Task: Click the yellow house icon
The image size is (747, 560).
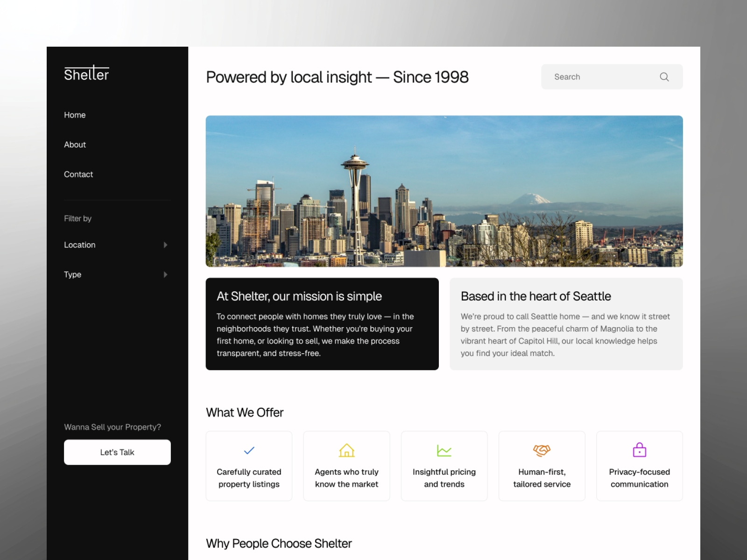Action: tap(346, 450)
